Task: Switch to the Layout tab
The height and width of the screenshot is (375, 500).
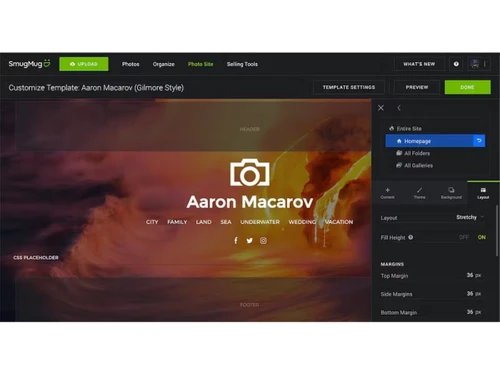Action: tap(483, 193)
